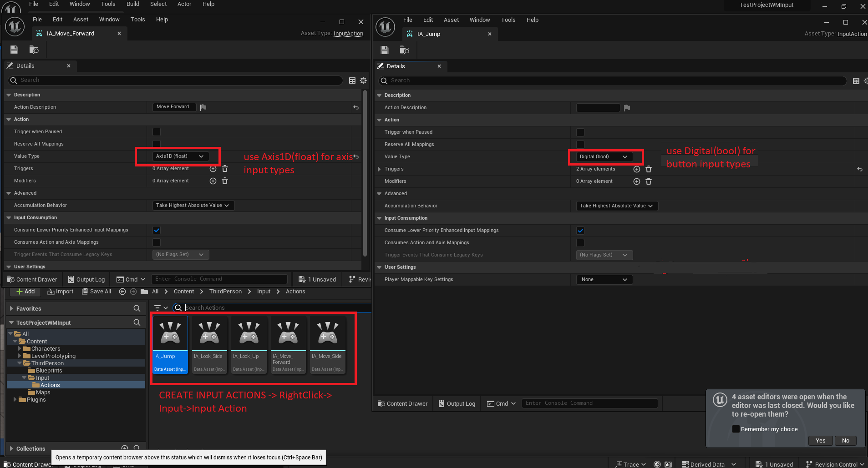Open Details settings gear in IA_Move_Forward
The height and width of the screenshot is (468, 868).
pos(363,81)
